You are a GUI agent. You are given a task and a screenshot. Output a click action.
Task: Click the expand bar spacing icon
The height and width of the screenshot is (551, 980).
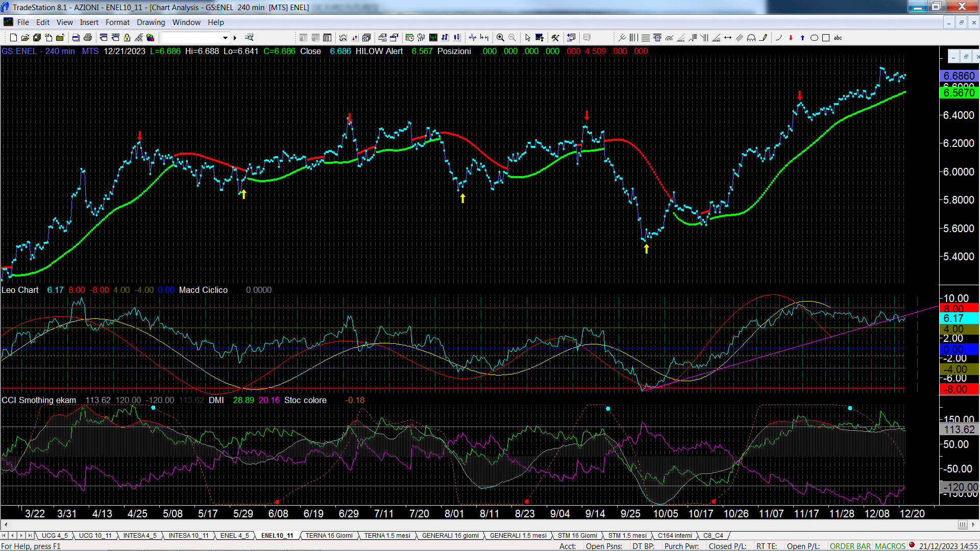(x=484, y=37)
